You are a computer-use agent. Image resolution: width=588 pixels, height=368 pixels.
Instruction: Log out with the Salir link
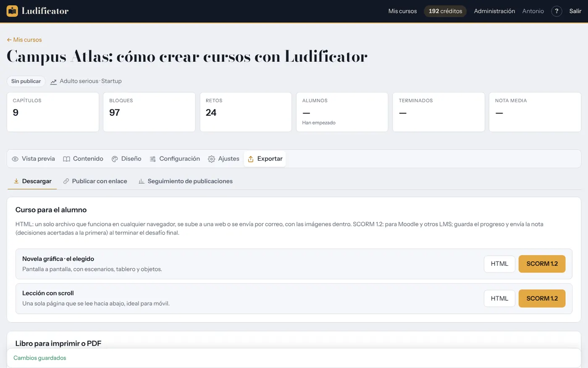pyautogui.click(x=575, y=11)
